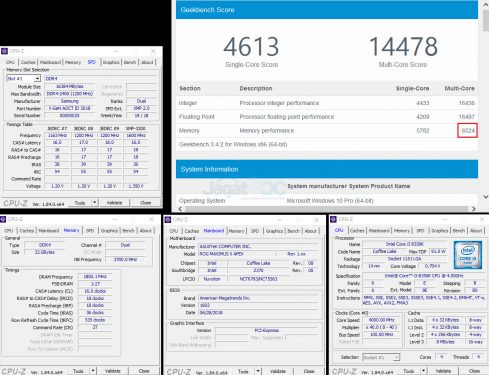Click CPU-Z app icon in SPD window title bar

(x=4, y=51)
